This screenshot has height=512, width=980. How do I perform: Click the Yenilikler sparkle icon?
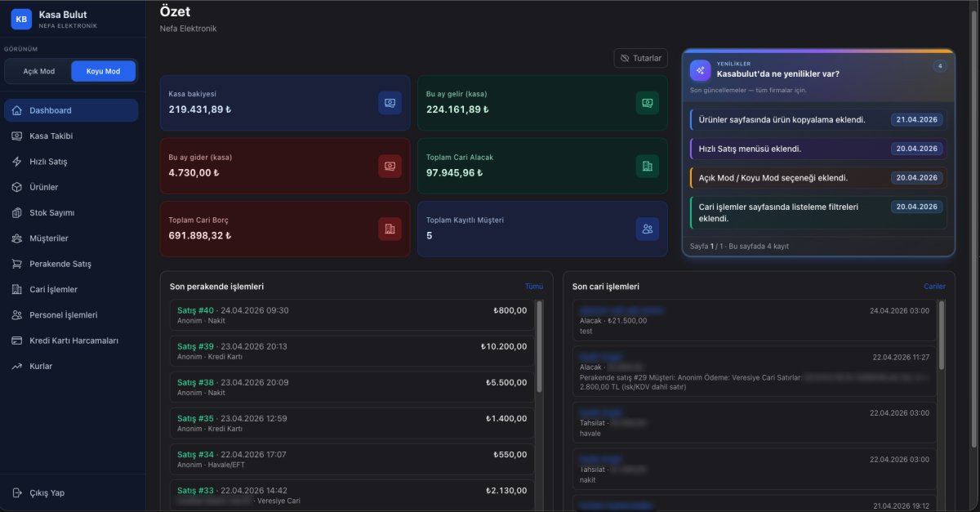tap(700, 70)
